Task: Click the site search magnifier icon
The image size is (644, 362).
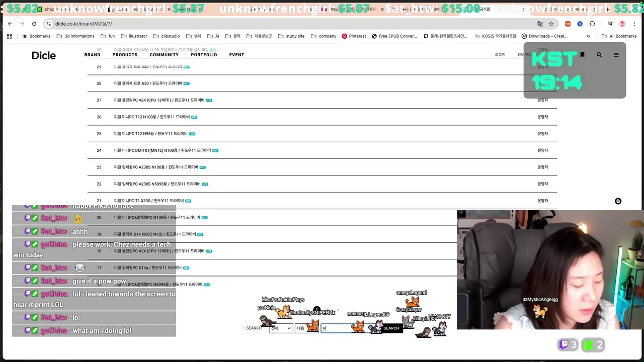Action: (x=599, y=55)
